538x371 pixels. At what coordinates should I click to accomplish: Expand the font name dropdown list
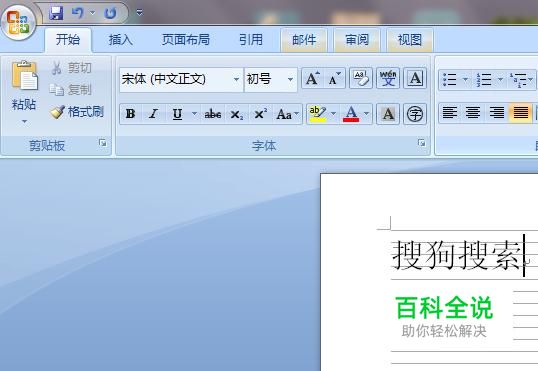point(236,80)
